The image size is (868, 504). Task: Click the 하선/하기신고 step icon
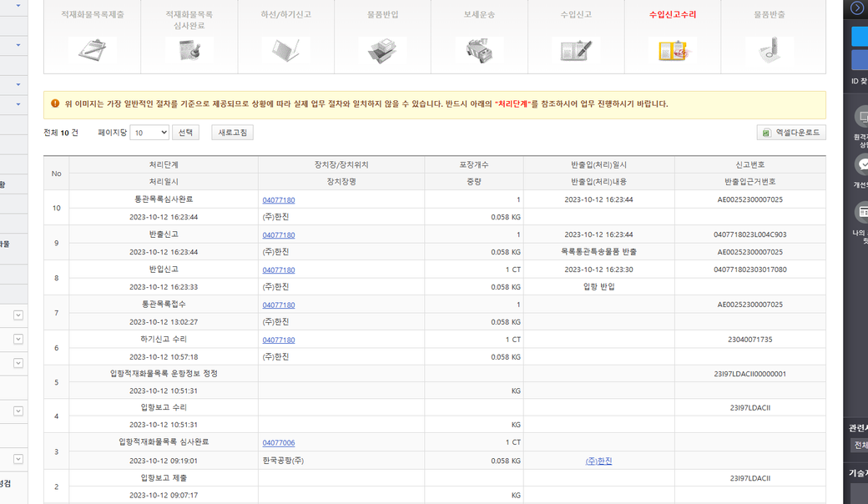pos(285,50)
